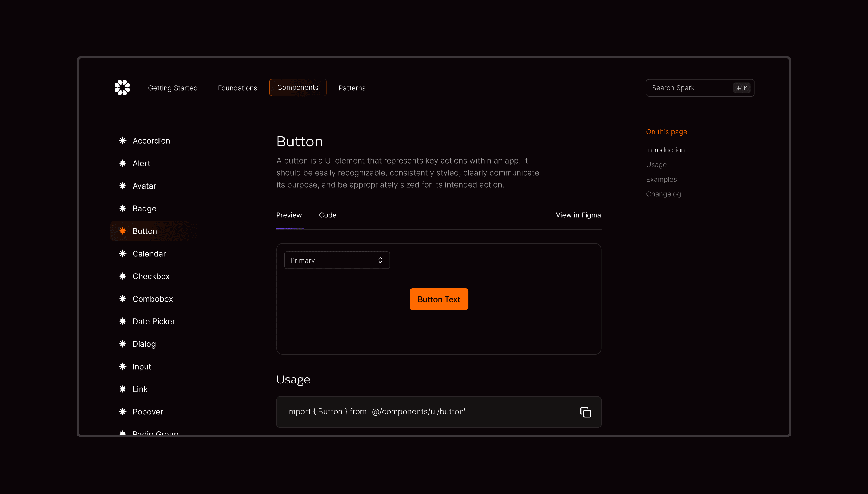Image resolution: width=868 pixels, height=494 pixels.
Task: Click the star icon beside Dialog
Action: coord(123,344)
